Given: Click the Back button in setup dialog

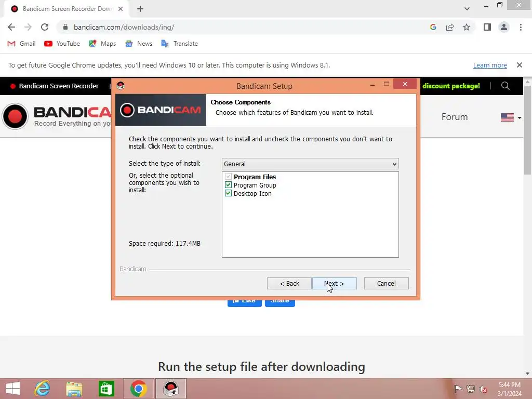Looking at the screenshot, I should pyautogui.click(x=289, y=283).
